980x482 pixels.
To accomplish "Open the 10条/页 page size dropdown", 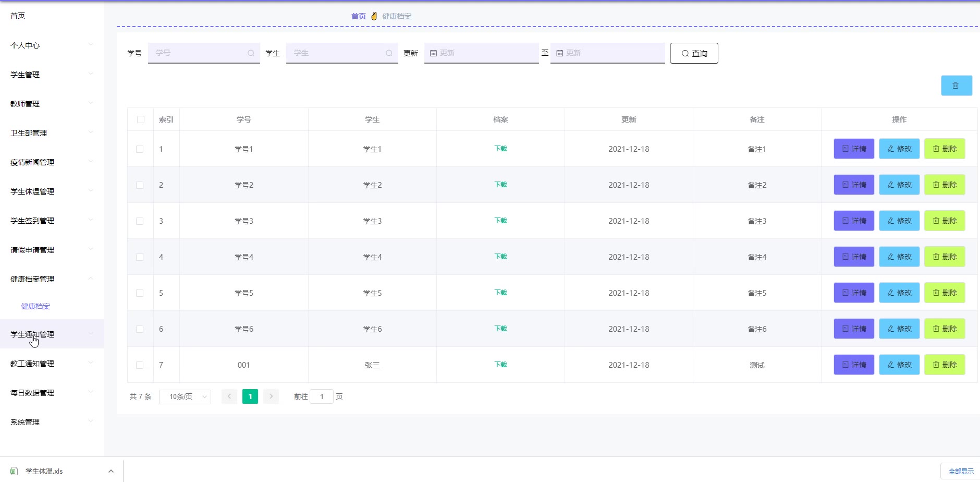I will [x=185, y=396].
